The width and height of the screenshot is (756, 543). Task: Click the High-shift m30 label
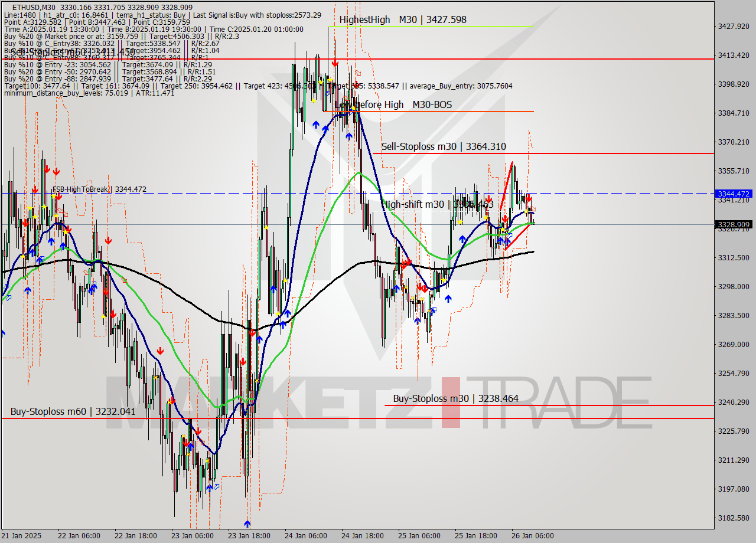point(437,204)
